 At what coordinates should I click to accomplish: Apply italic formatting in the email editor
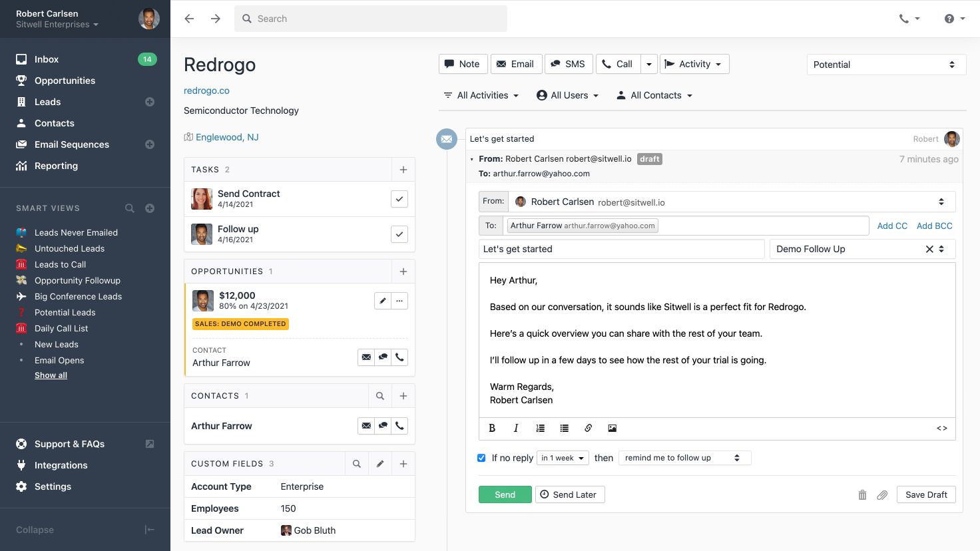tap(516, 428)
